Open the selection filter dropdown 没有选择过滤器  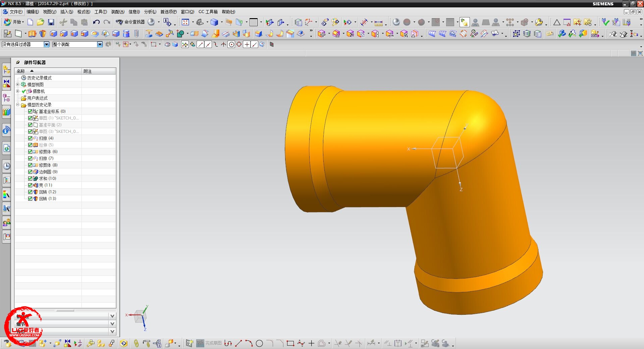point(47,44)
